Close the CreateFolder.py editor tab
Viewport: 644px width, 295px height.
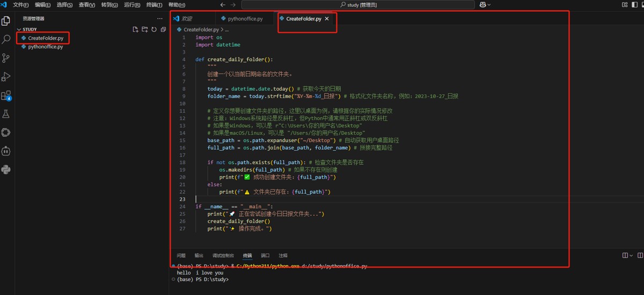click(327, 19)
